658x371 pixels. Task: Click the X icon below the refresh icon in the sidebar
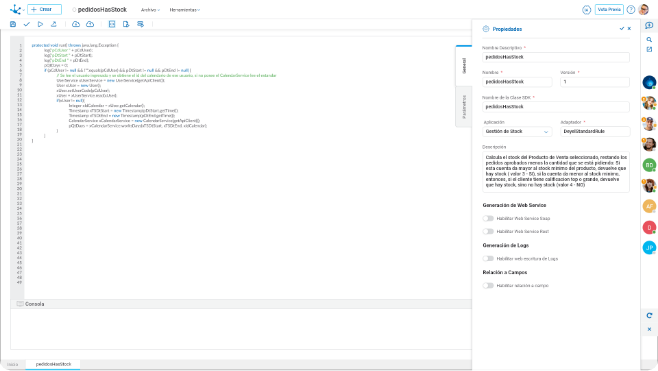point(649,329)
